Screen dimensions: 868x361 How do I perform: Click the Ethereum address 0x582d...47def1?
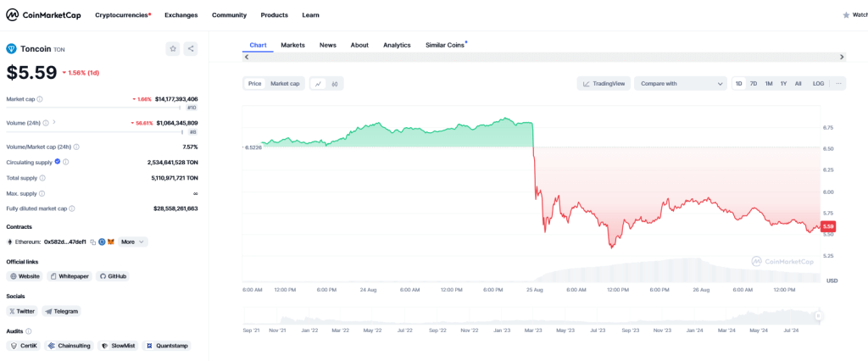tap(65, 242)
